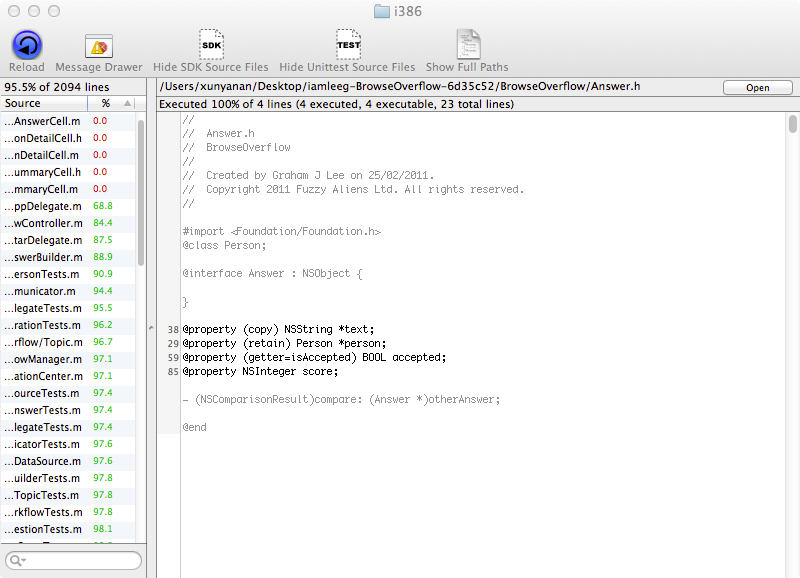Click the @interface Answer line
Image resolution: width=800 pixels, height=578 pixels.
pos(272,273)
